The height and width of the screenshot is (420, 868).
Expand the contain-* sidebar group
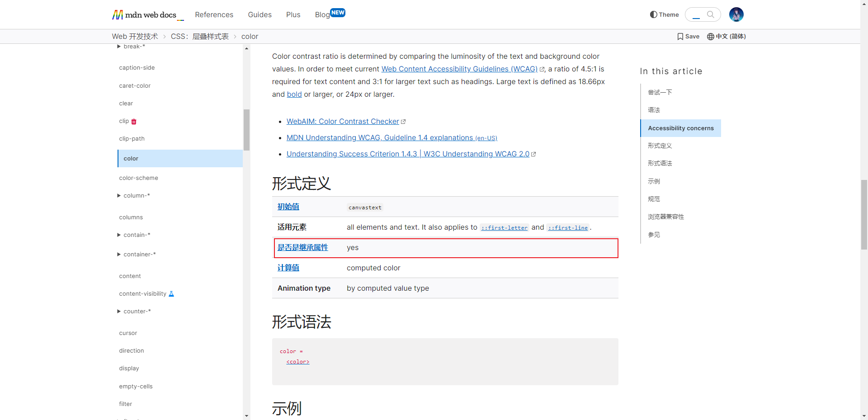click(119, 235)
